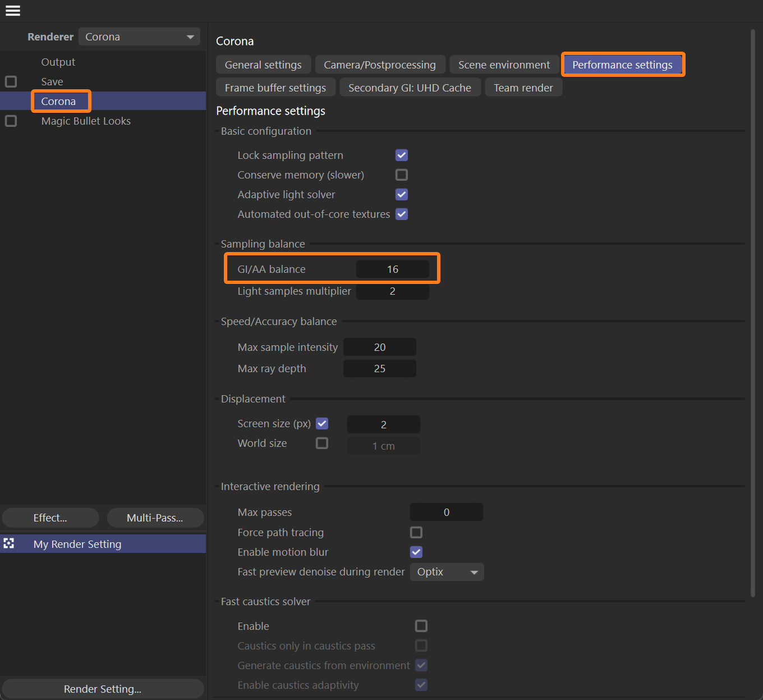Toggle the Lock sampling pattern checkbox

point(402,155)
